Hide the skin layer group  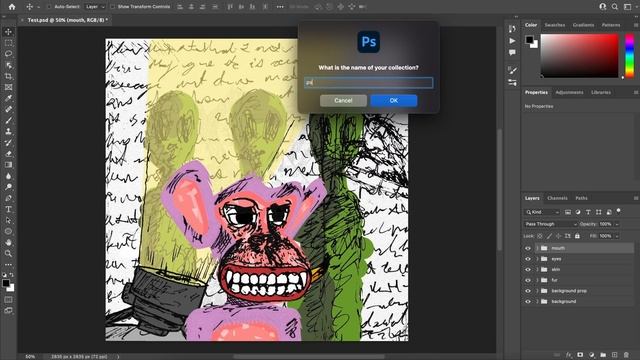(528, 269)
